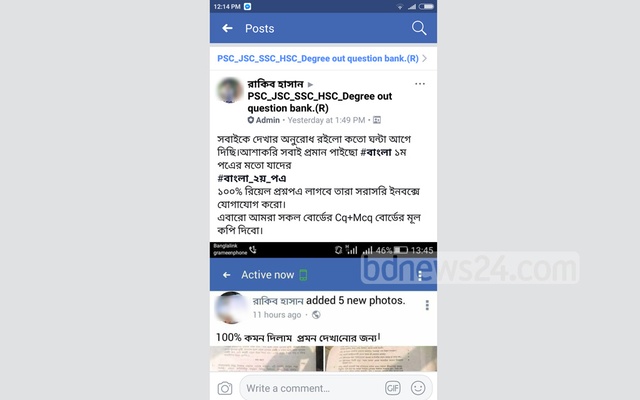Open the PSC_JSC_SSC_HSC_Degree group banner link
Screen dimensions: 640x400
[x=318, y=58]
